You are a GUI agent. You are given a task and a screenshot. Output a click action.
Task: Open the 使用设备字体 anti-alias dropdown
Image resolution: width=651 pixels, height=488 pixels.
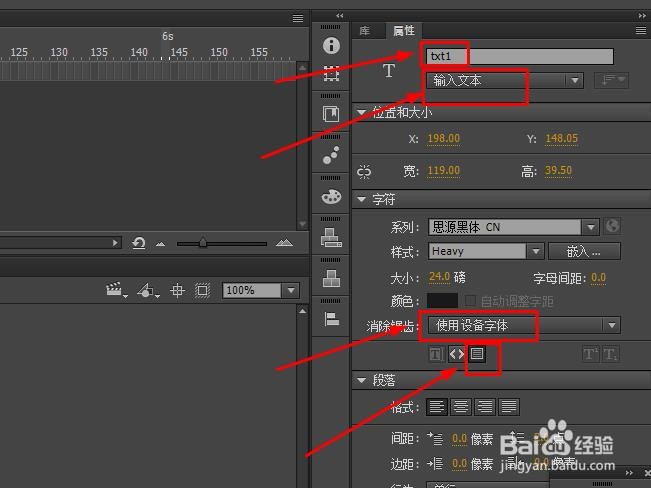[x=524, y=325]
